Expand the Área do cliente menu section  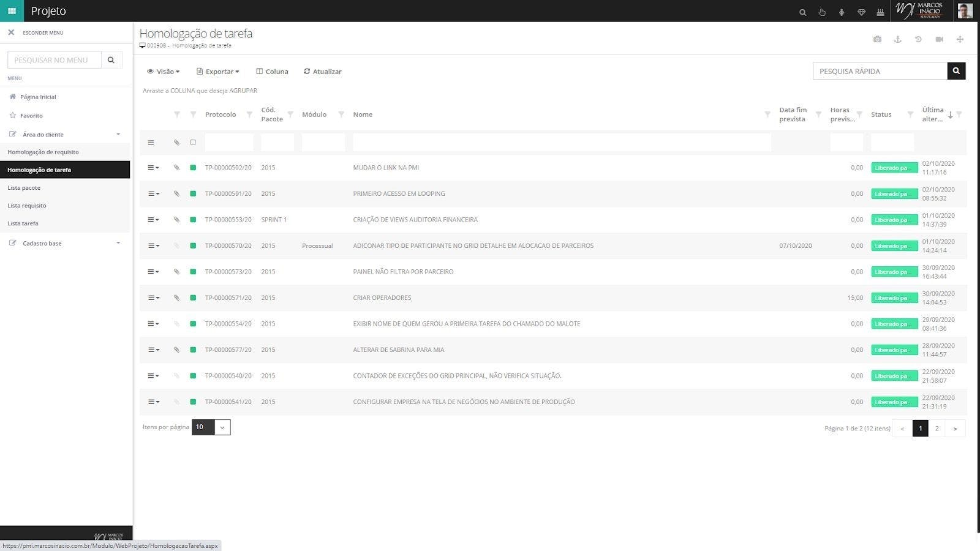(65, 134)
